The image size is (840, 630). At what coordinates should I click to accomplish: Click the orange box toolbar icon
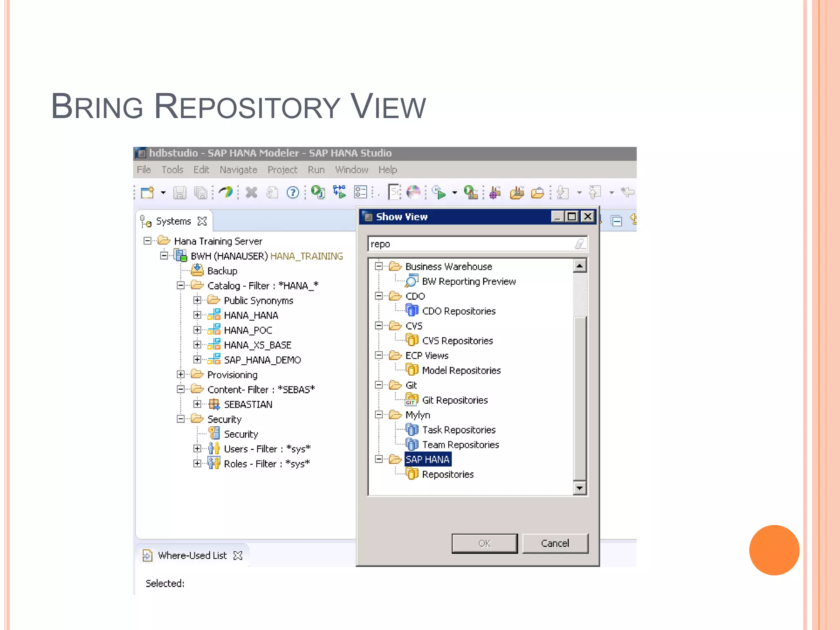click(x=517, y=192)
